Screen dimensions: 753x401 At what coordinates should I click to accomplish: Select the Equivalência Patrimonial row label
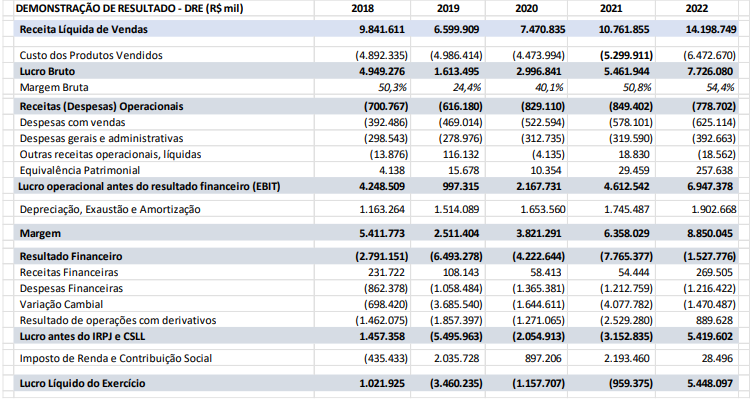(78, 169)
